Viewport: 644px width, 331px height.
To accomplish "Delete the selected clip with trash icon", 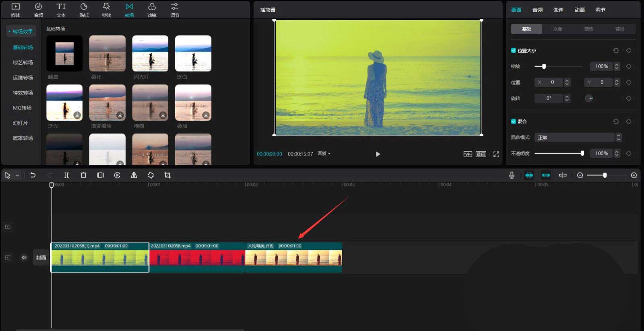I will pyautogui.click(x=83, y=175).
